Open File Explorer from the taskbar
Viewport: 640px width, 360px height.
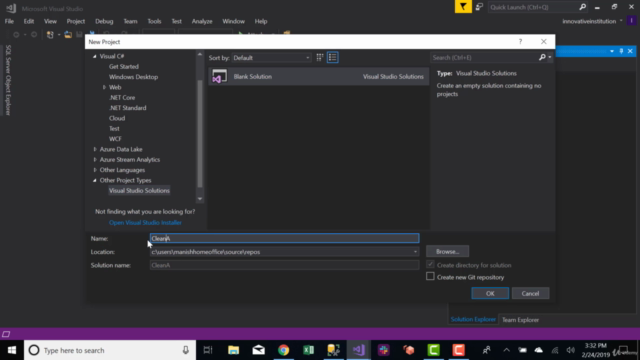pyautogui.click(x=233, y=350)
